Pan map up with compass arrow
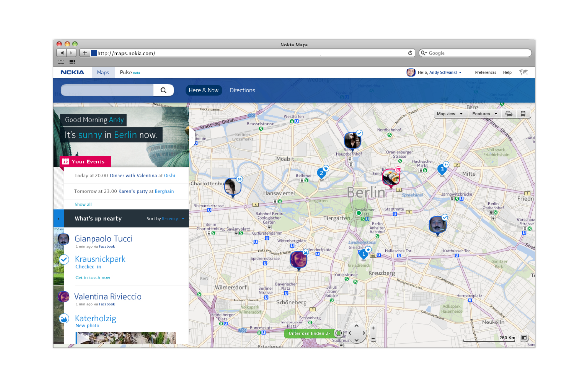The width and height of the screenshot is (588, 392). click(x=357, y=325)
